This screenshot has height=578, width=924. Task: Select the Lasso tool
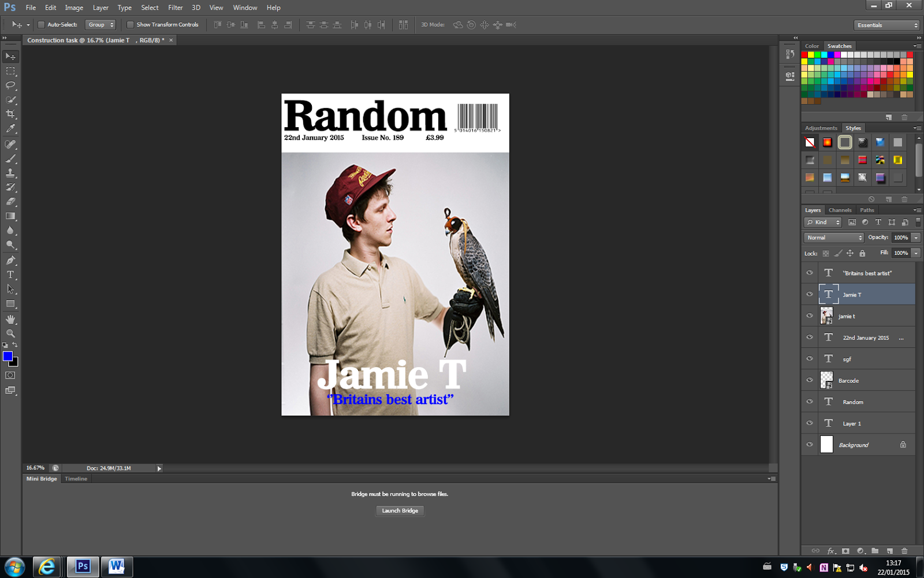coord(10,86)
